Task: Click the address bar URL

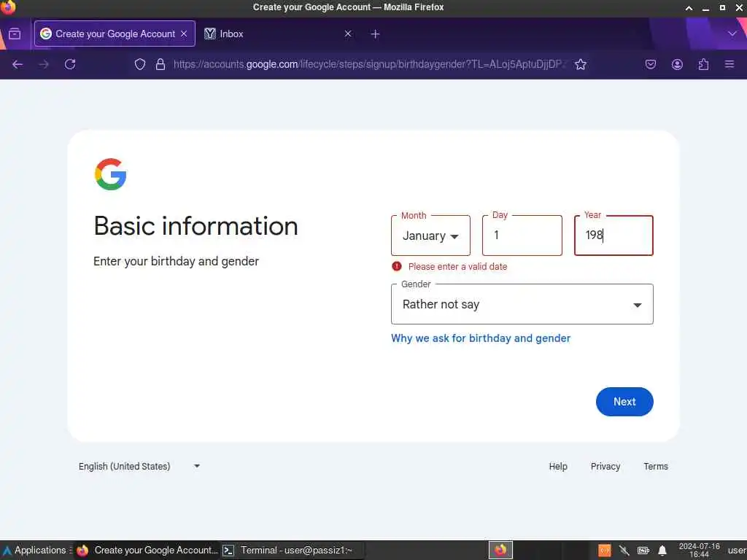Action: click(x=369, y=64)
